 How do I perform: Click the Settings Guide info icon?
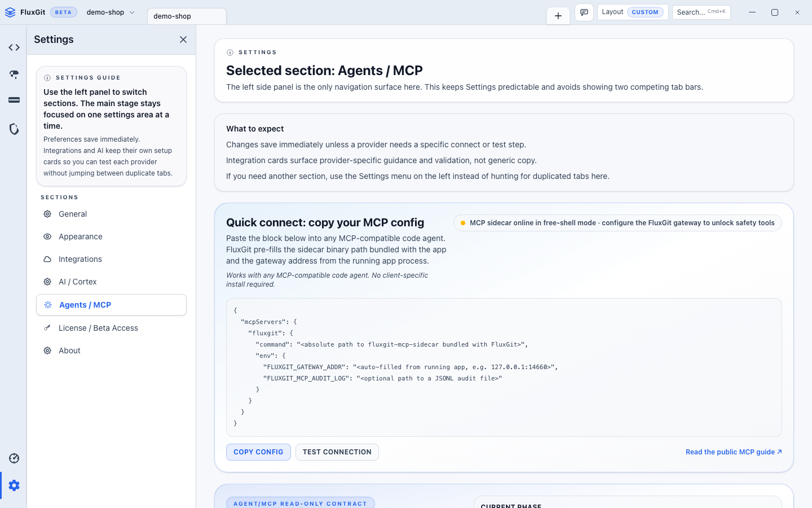[x=47, y=78]
